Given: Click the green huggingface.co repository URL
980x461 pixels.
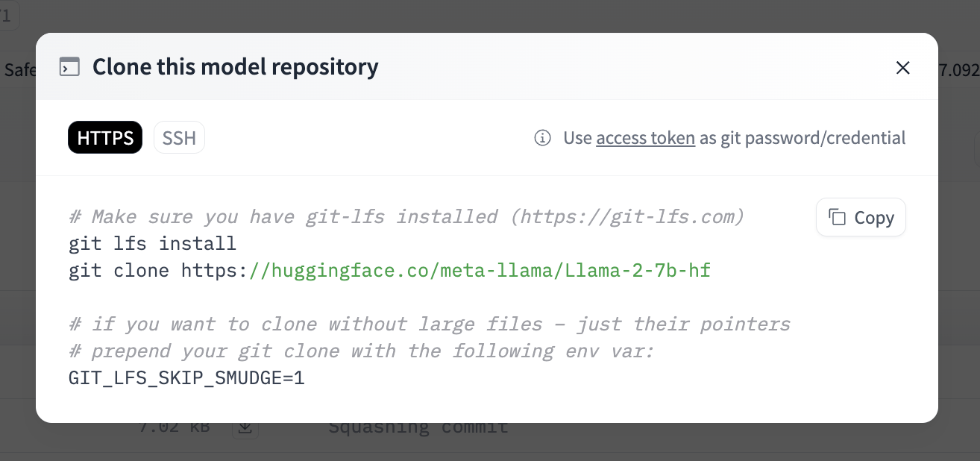Looking at the screenshot, I should coord(480,271).
